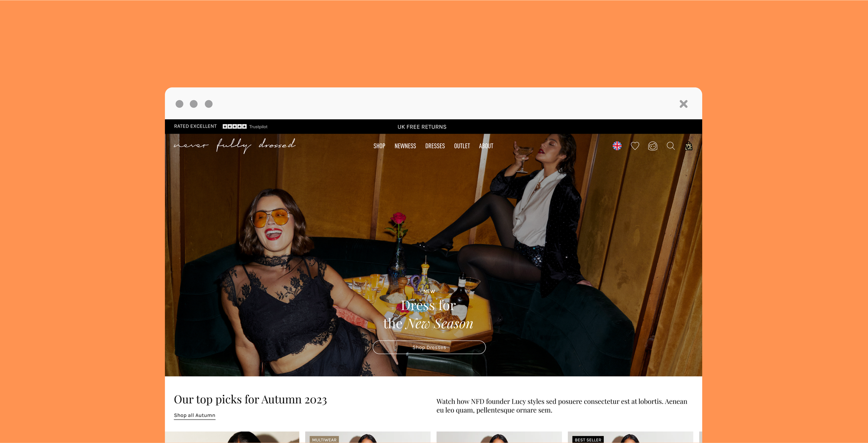The image size is (868, 443).
Task: Click the Shop Dresses button
Action: click(x=429, y=347)
